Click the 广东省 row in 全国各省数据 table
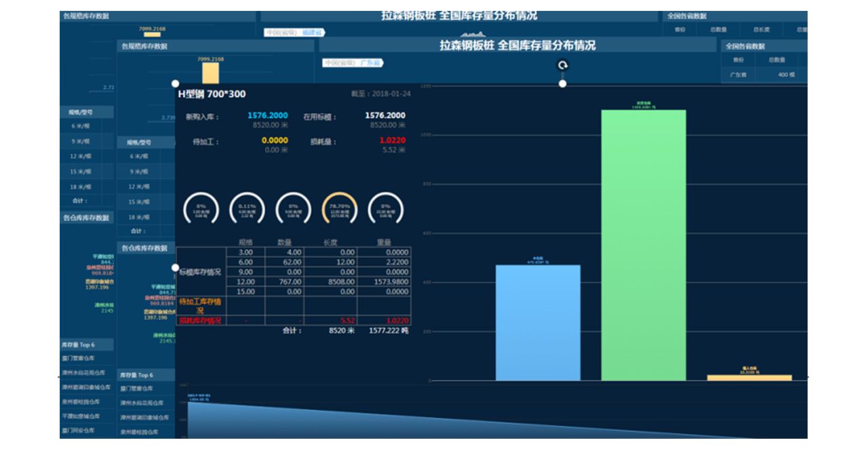868x453 pixels. point(764,75)
